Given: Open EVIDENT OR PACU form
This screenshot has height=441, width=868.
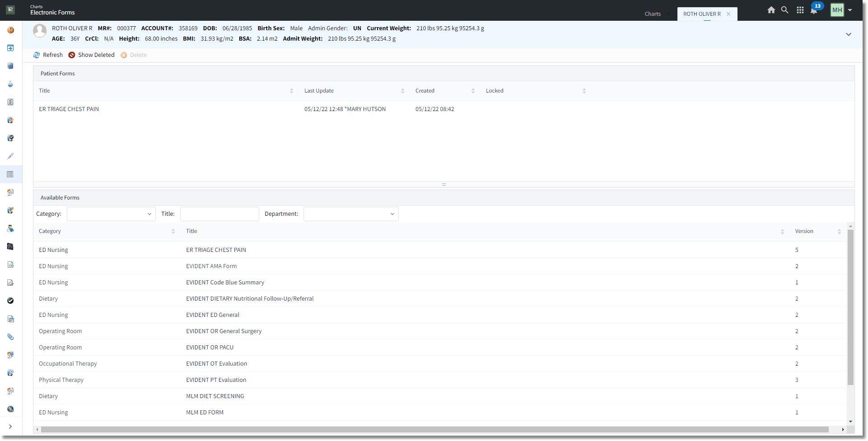Looking at the screenshot, I should click(210, 348).
